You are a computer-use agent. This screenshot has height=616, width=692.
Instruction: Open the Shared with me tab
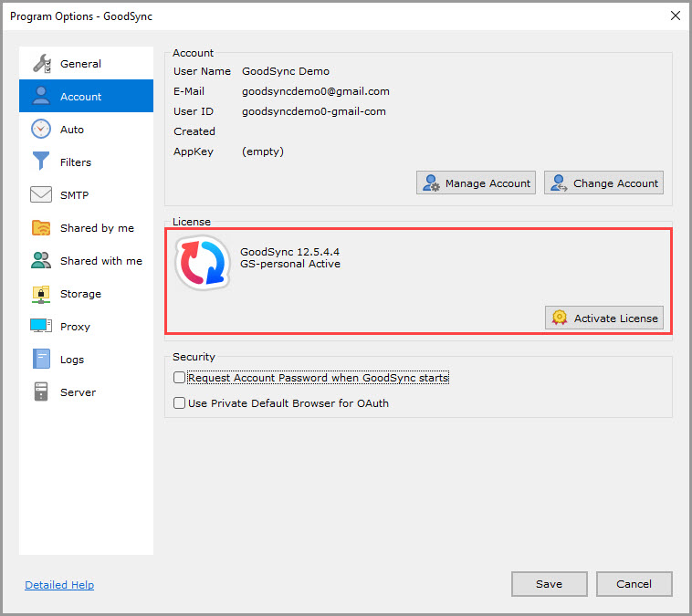click(86, 260)
